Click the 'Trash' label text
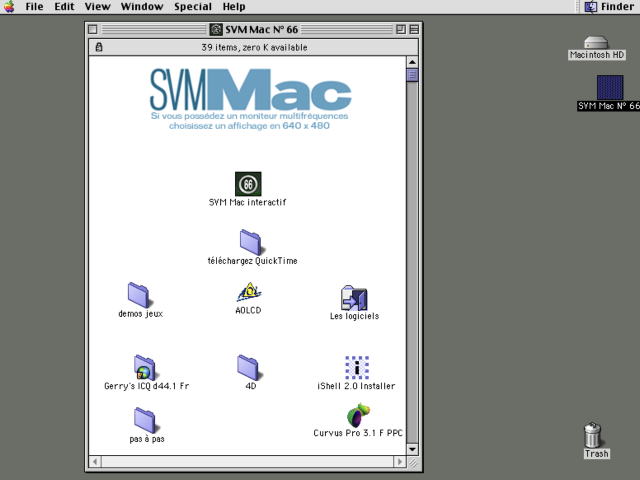This screenshot has width=640, height=480. click(597, 453)
